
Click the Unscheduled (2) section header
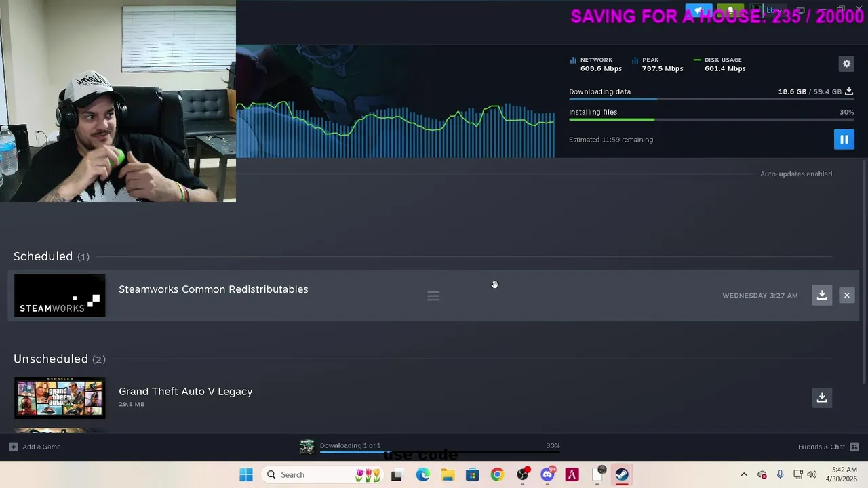coord(60,359)
